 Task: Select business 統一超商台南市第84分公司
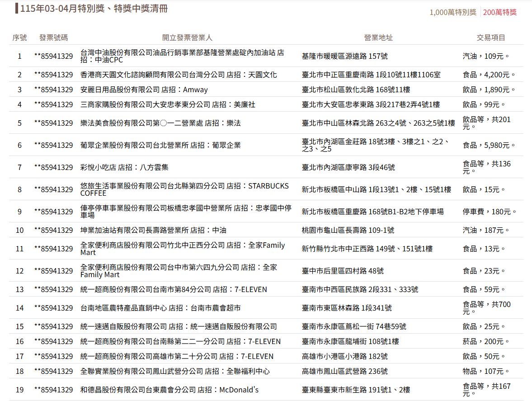(174, 289)
